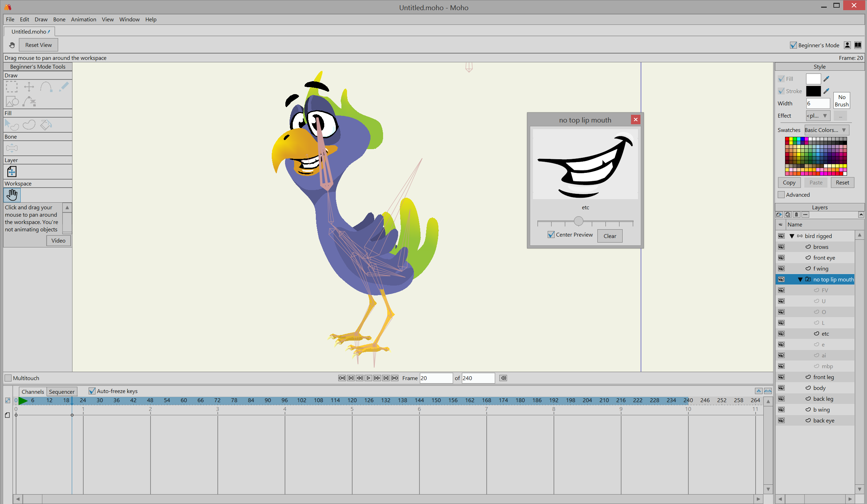Collapse the bird rigged layer group
This screenshot has width=867, height=504.
pyautogui.click(x=792, y=236)
